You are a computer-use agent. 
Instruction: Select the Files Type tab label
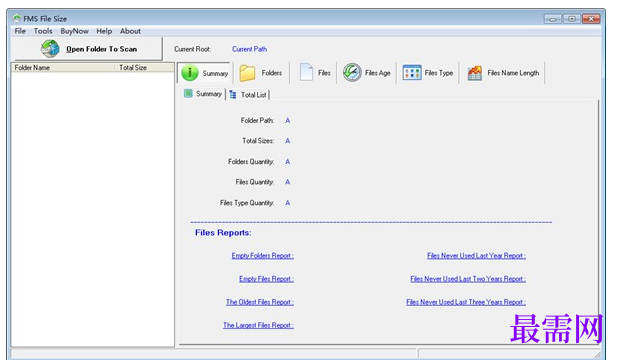(x=439, y=73)
